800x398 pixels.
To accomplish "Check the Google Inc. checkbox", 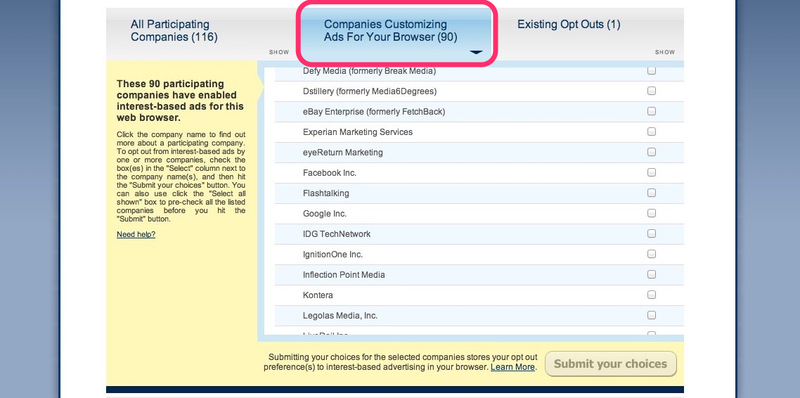I will pos(652,213).
